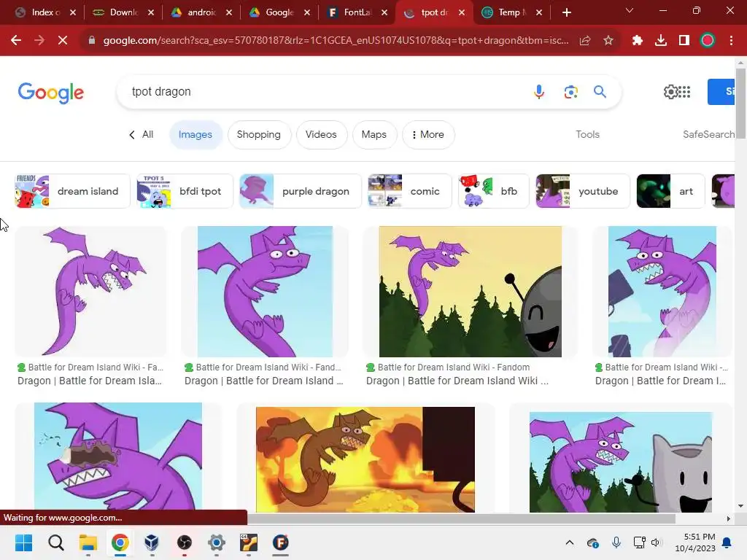
Task: Open OBS Studio from taskbar
Action: click(185, 542)
